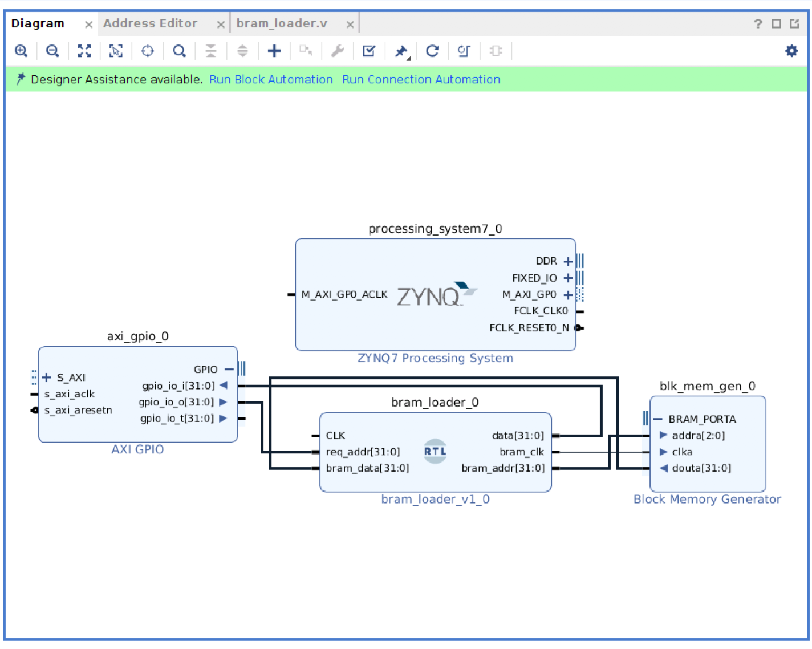Select bram_data[31:0] pin
The height and width of the screenshot is (649, 812).
(x=367, y=468)
